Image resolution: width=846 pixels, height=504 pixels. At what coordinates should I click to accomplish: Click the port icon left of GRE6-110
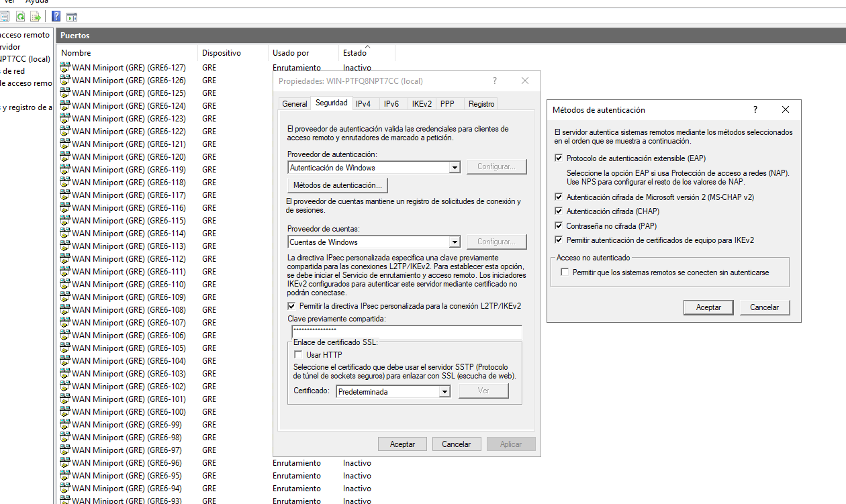tap(65, 285)
